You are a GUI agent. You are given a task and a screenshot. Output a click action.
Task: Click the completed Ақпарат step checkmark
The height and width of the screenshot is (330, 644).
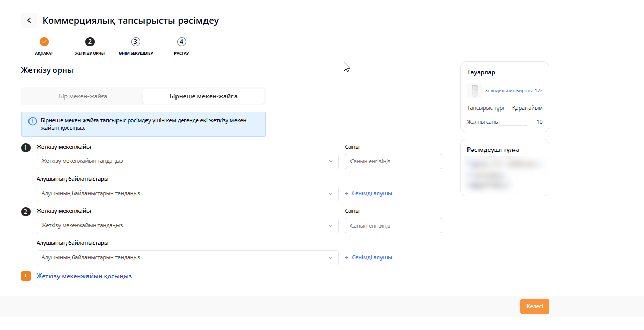pos(44,42)
